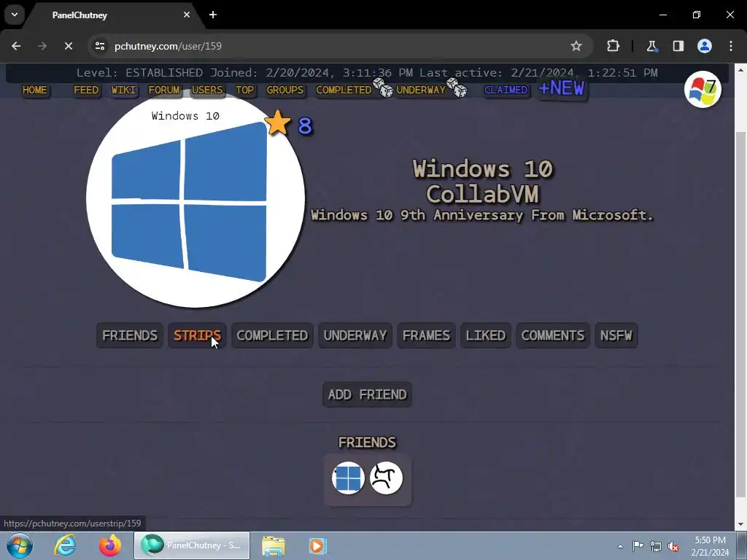Go back with the browser back arrow

tap(16, 46)
